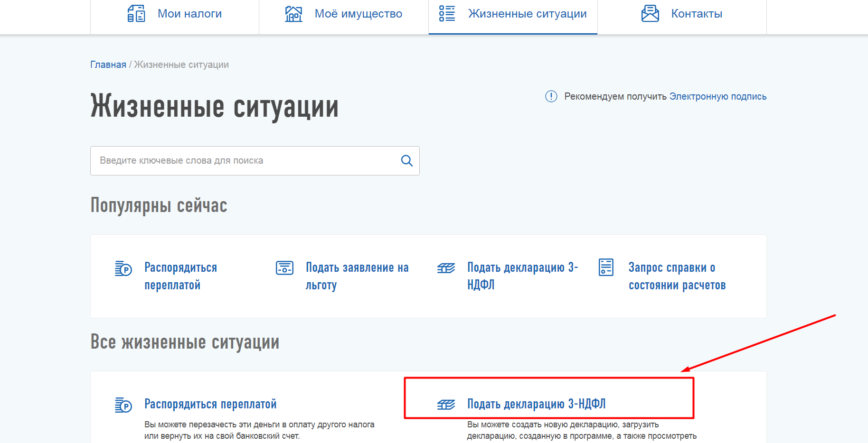Click description text Вы можете перезачесть эти деньги

(259, 430)
